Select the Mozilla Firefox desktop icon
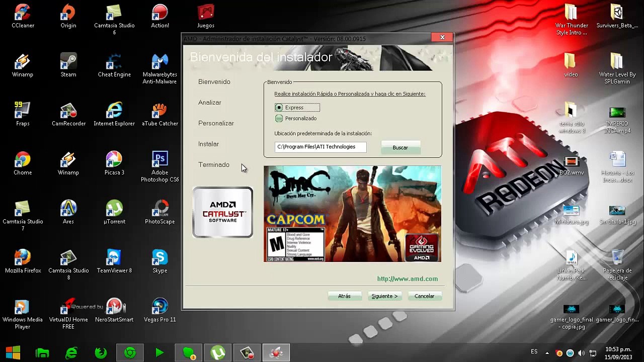 (23, 261)
